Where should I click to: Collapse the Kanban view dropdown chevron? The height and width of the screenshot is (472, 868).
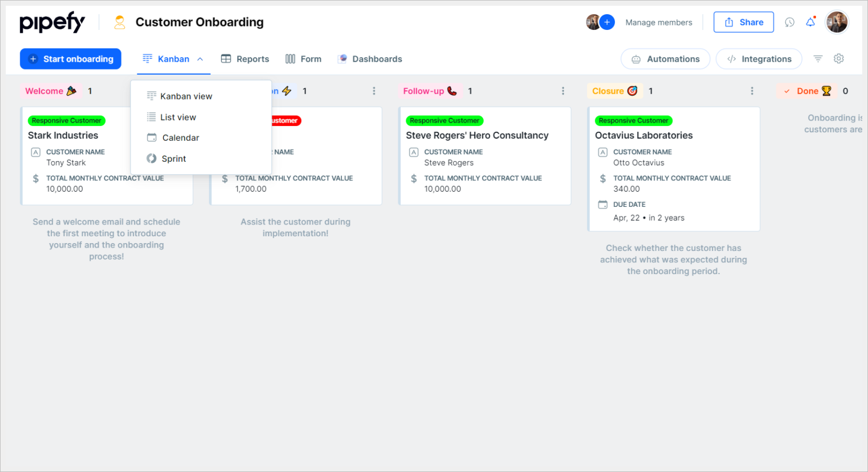click(x=200, y=59)
